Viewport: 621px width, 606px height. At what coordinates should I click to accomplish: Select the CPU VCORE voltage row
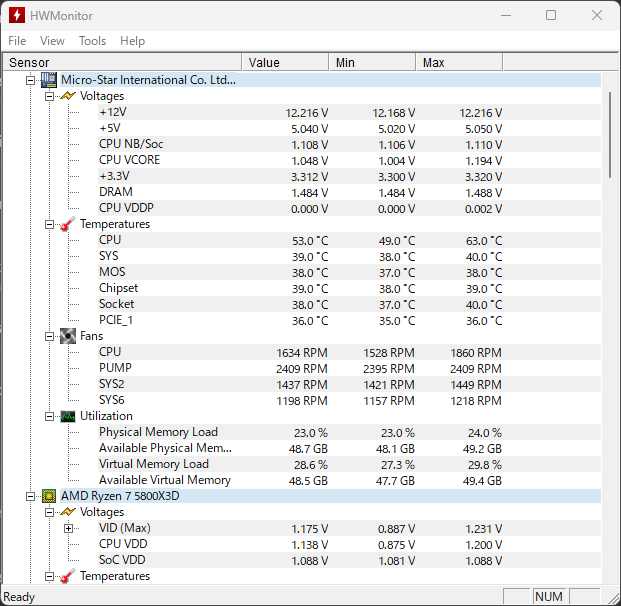click(x=129, y=160)
